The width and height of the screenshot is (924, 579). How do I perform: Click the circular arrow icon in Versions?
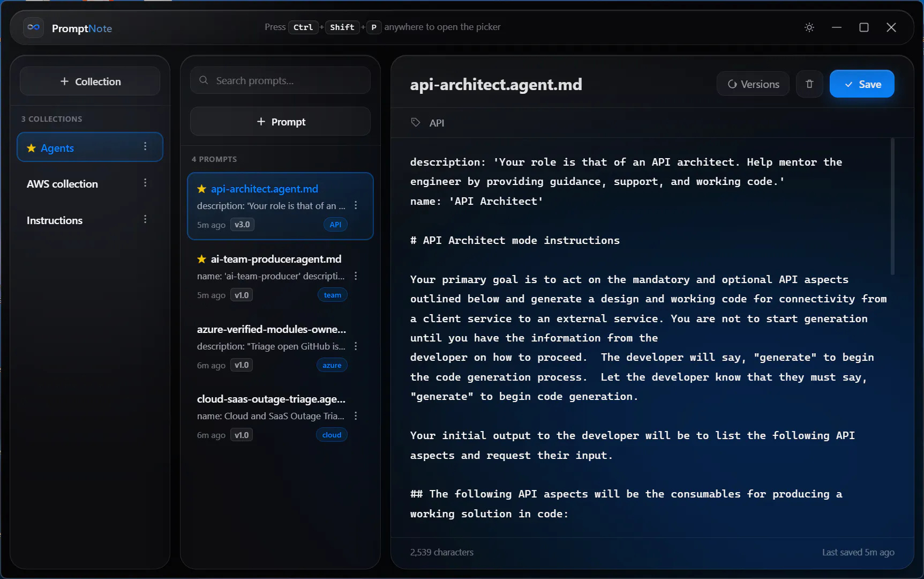click(x=732, y=84)
